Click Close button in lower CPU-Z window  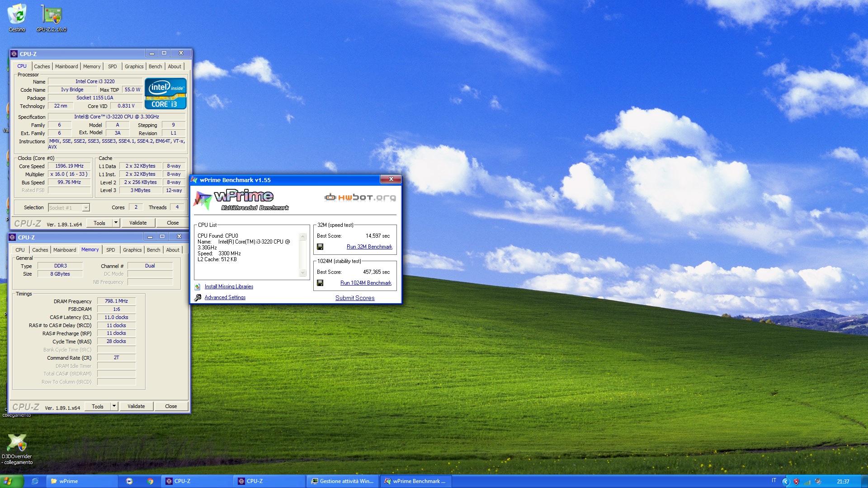click(171, 406)
